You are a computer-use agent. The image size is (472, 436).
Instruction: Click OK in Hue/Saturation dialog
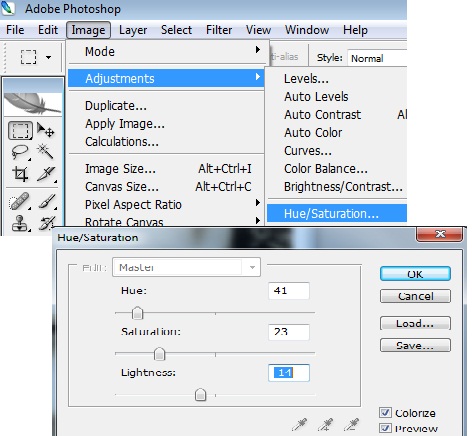click(x=415, y=274)
